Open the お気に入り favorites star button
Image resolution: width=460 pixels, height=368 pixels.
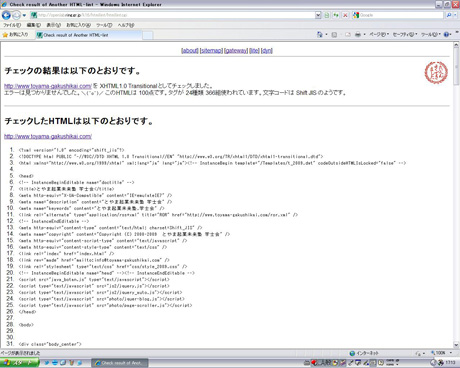pos(15,35)
